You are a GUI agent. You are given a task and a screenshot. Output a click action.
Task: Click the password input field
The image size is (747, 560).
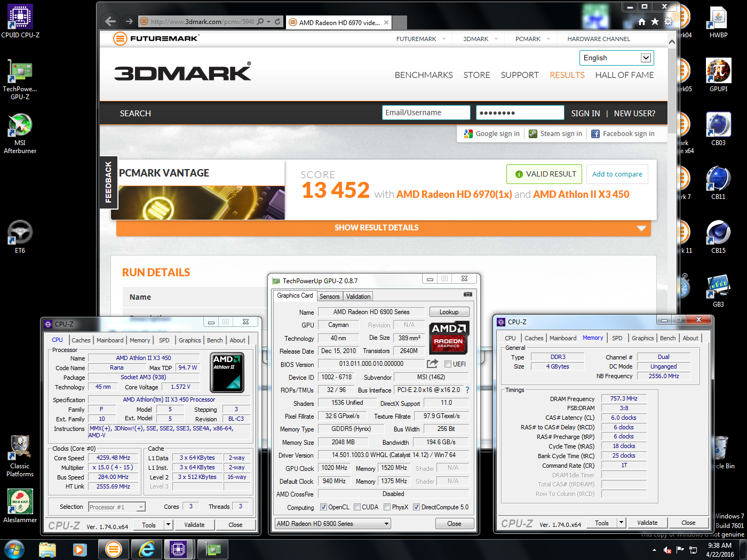click(520, 113)
